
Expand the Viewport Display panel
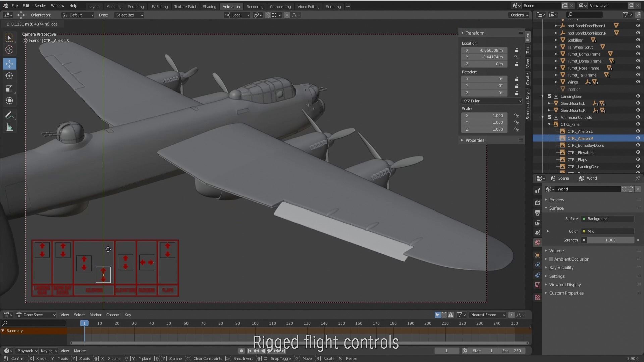(565, 285)
